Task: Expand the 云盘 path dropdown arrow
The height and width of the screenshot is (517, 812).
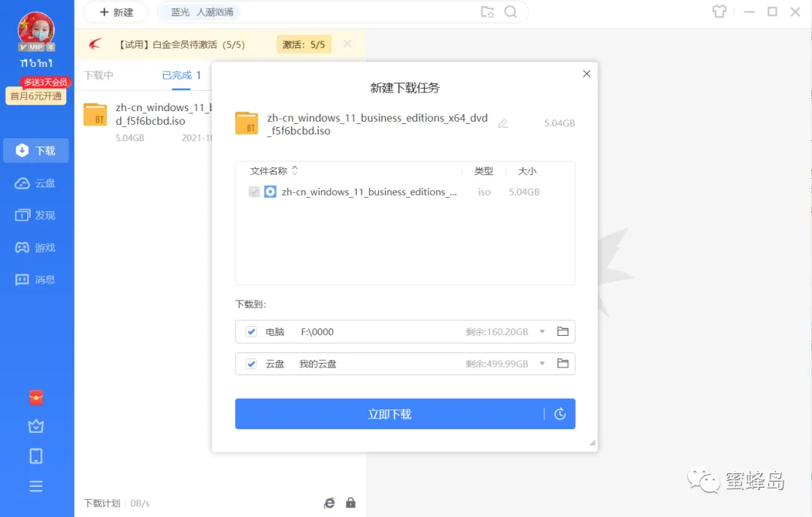Action: (x=542, y=364)
